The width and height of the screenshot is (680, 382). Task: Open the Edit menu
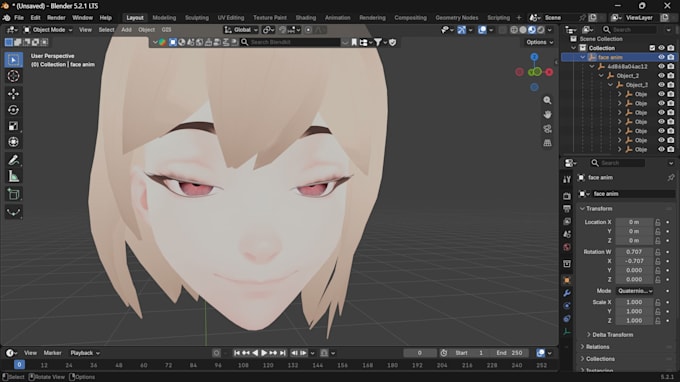point(35,18)
